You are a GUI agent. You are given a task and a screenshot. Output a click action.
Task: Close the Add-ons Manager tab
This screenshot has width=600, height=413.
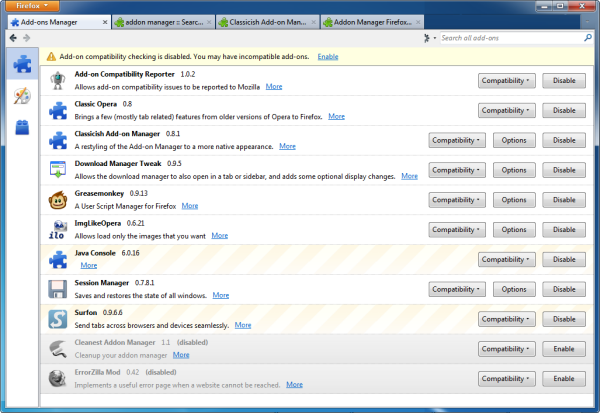(104, 22)
